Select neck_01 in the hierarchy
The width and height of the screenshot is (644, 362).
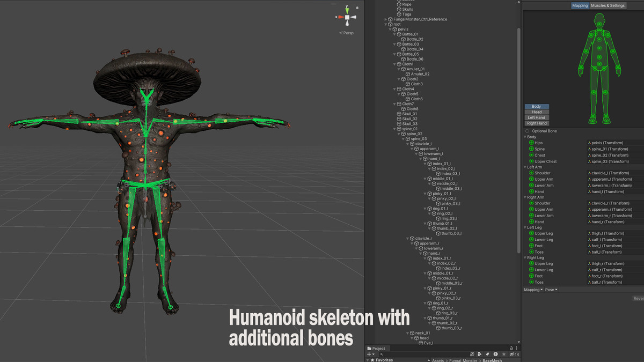click(x=423, y=333)
